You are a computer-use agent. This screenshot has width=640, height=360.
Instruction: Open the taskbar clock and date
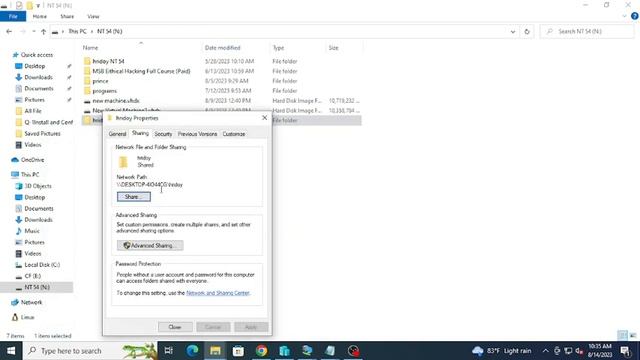point(600,351)
